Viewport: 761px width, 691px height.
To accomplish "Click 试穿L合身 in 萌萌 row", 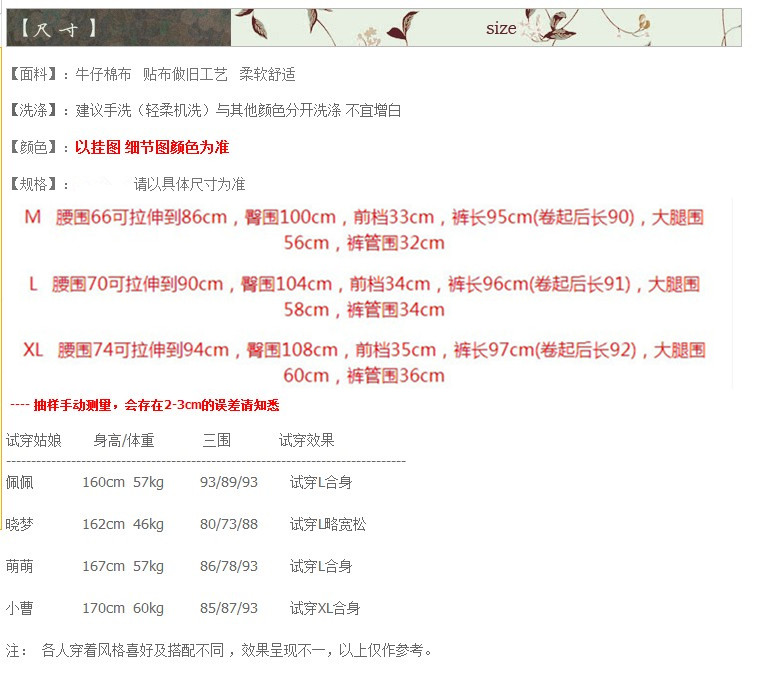I will (x=321, y=566).
